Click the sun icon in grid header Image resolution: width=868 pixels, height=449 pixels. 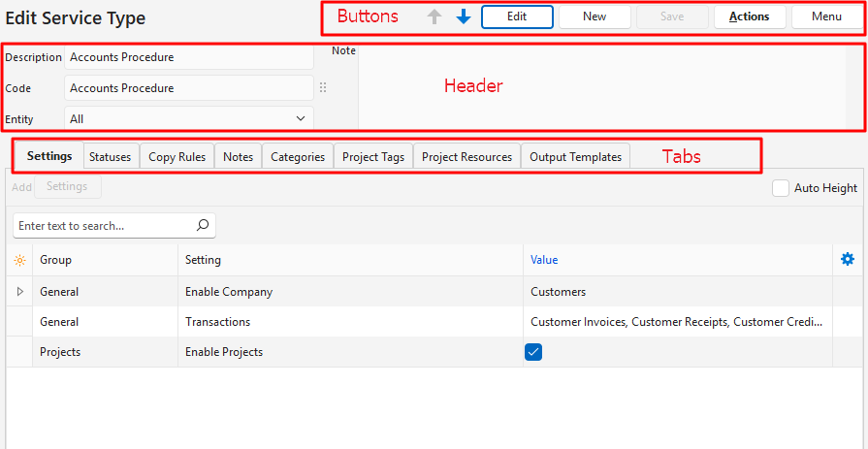pyautogui.click(x=19, y=260)
